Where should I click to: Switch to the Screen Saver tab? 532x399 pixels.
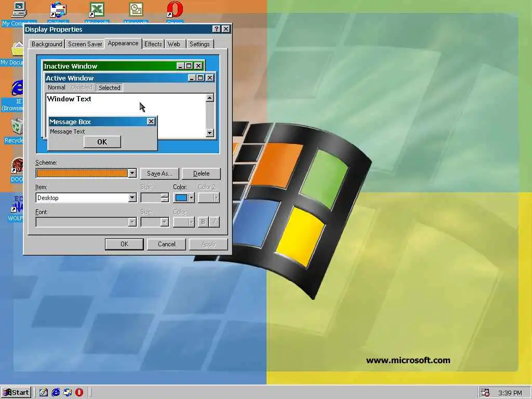85,44
